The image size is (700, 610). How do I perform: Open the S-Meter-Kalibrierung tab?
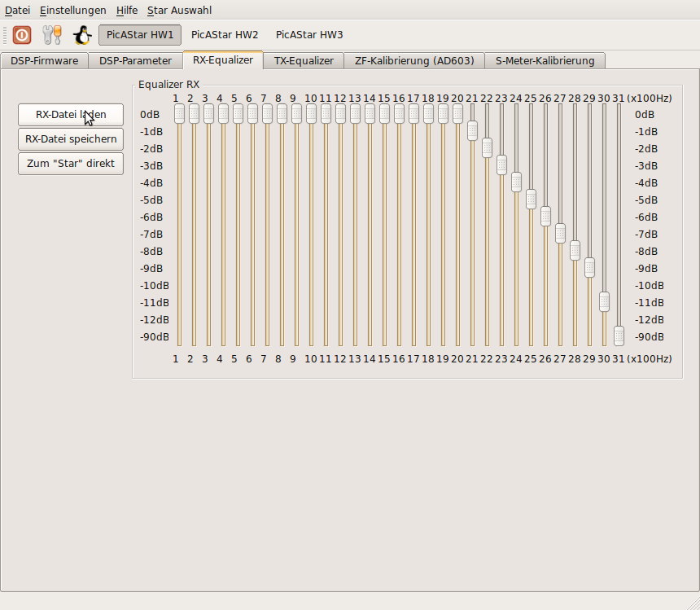(x=545, y=61)
